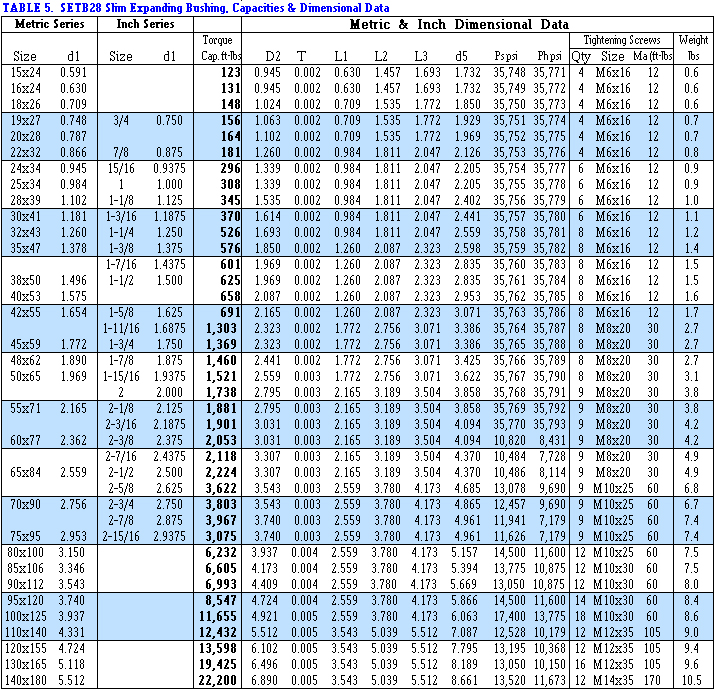715x690 pixels.
Task: Click the 'Ma (ft-lbs' column header
Action: click(x=653, y=56)
